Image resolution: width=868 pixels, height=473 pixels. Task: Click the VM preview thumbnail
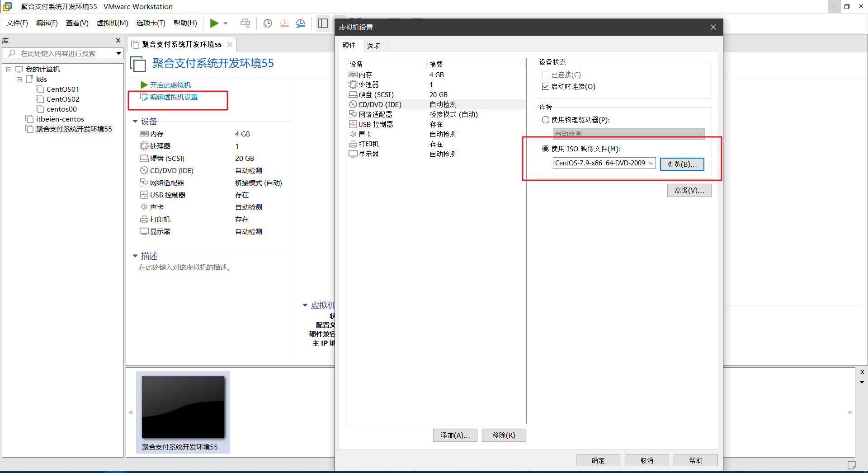tap(183, 407)
